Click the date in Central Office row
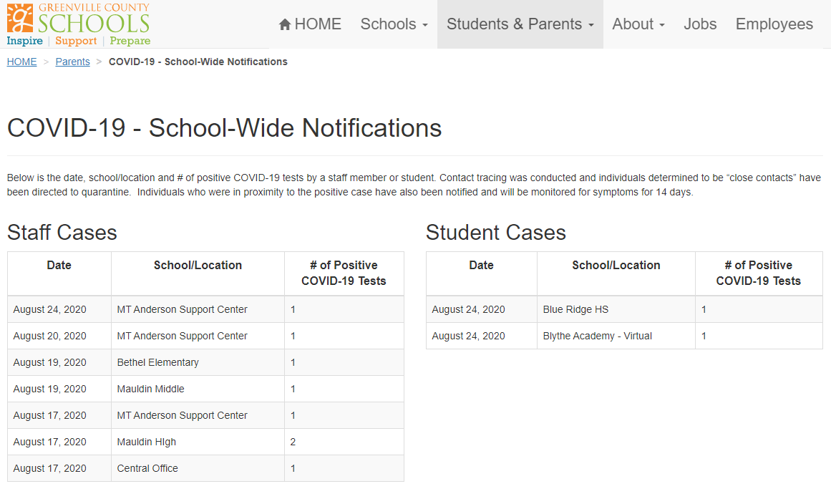The height and width of the screenshot is (504, 831). [59, 468]
